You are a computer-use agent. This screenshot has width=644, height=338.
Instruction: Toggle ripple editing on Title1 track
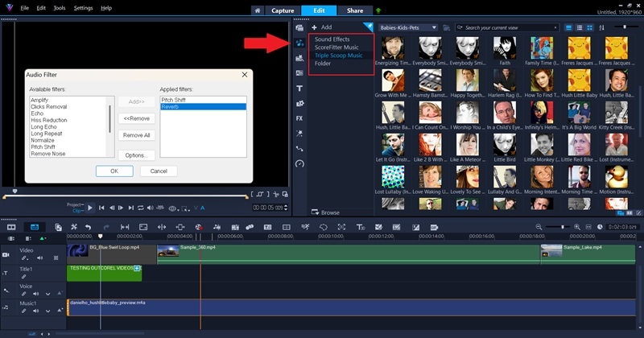tap(24, 277)
